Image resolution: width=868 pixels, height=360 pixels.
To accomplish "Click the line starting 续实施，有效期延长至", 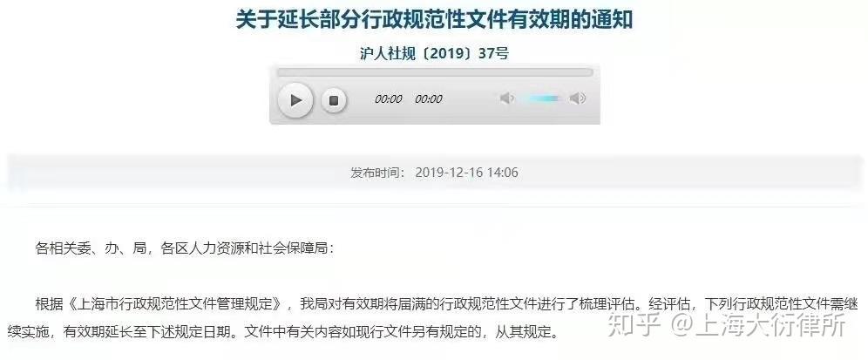I will 284,332.
